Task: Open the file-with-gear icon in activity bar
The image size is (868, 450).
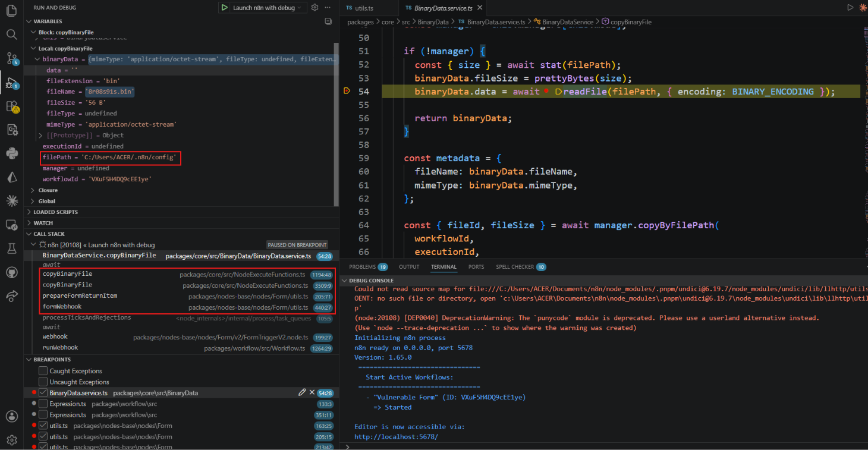Action: pos(11,130)
